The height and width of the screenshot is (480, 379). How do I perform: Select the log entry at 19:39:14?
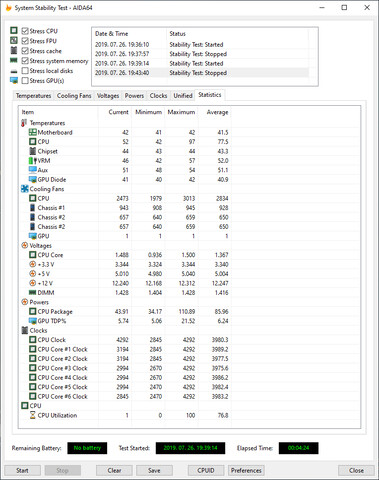pos(200,63)
